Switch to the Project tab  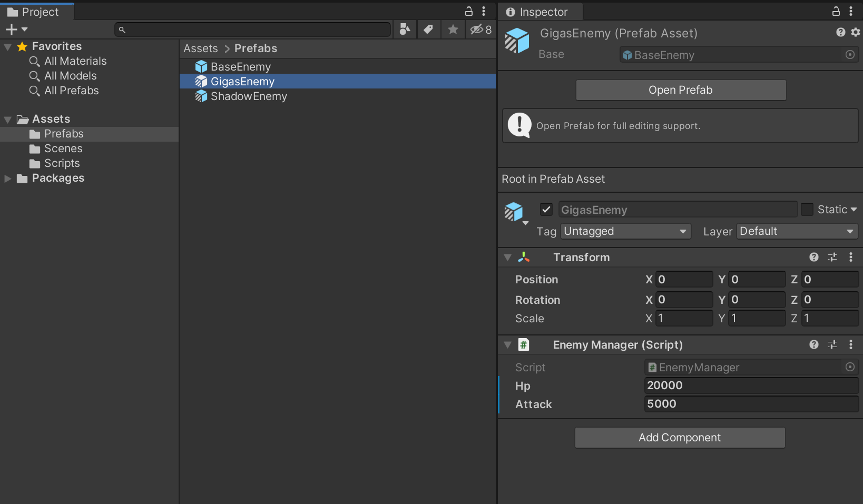(35, 12)
